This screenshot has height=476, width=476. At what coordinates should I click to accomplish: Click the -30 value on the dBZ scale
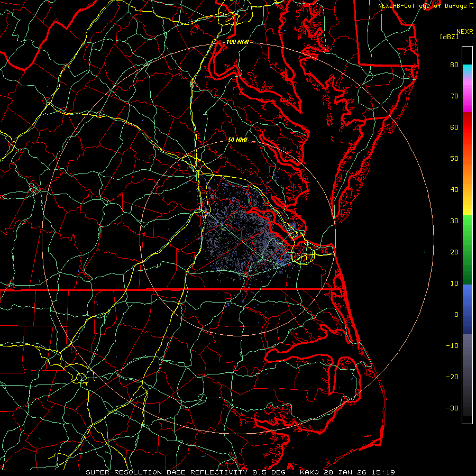452,408
